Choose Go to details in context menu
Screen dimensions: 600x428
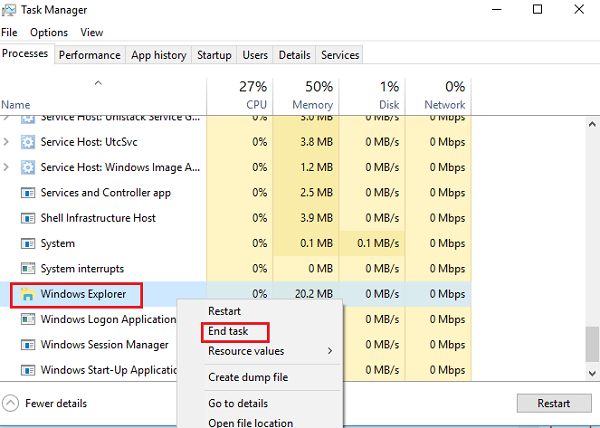pyautogui.click(x=238, y=403)
